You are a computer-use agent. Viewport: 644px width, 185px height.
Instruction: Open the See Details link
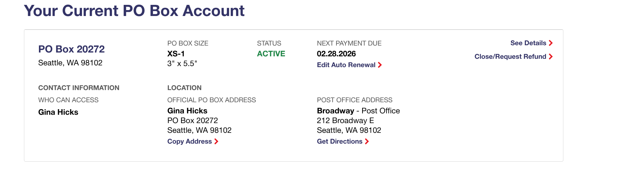click(528, 43)
